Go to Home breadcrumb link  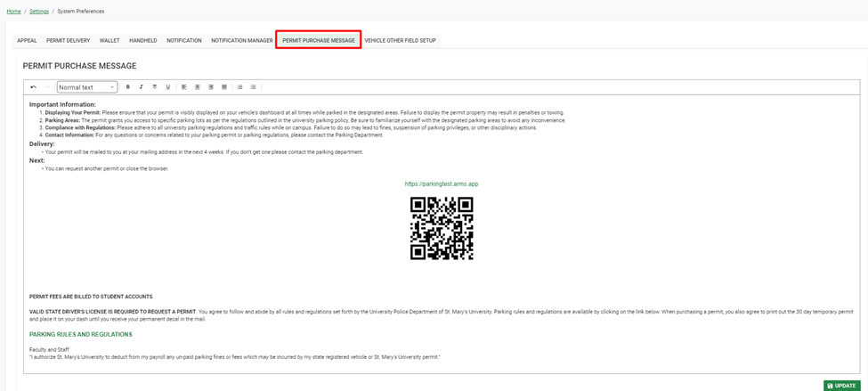[x=14, y=11]
